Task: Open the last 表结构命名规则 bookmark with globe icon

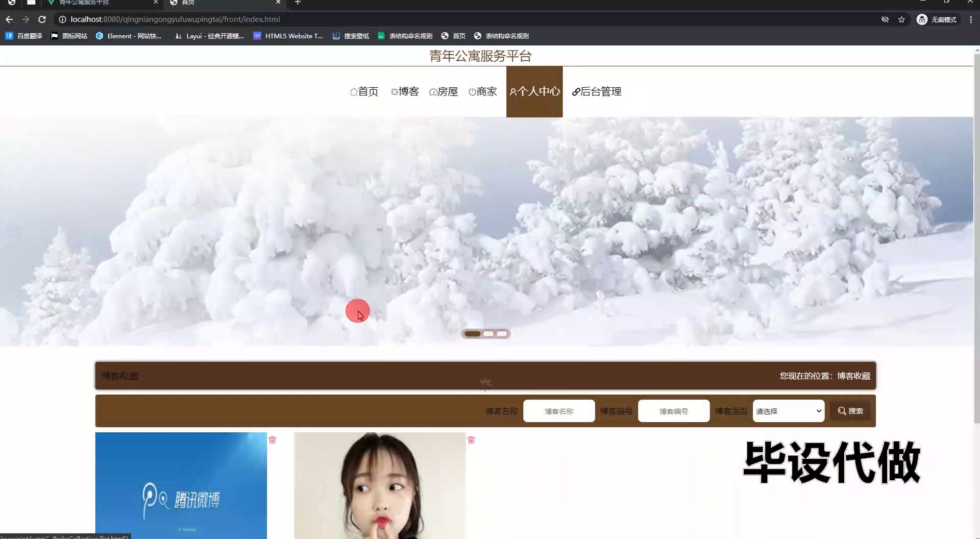Action: (x=501, y=36)
